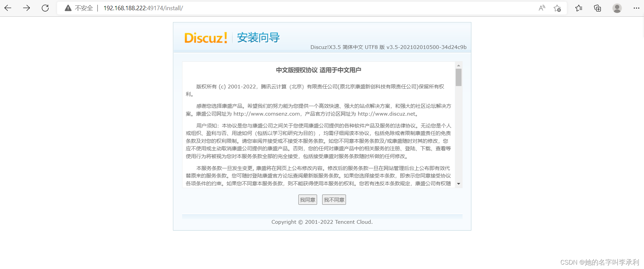Viewport: 644px width, 269px height.
Task: Click the Discuz! logo
Action: 206,38
